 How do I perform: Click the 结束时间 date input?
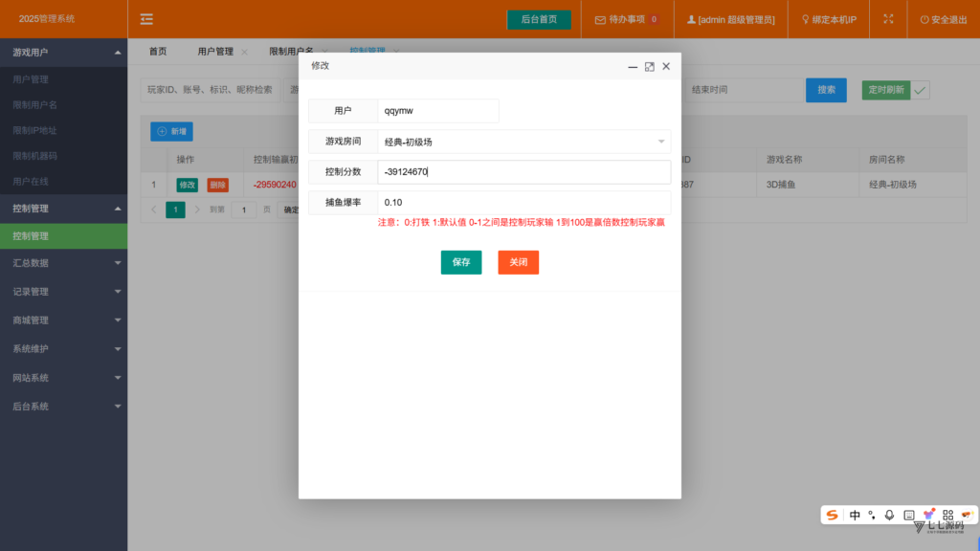coord(744,90)
